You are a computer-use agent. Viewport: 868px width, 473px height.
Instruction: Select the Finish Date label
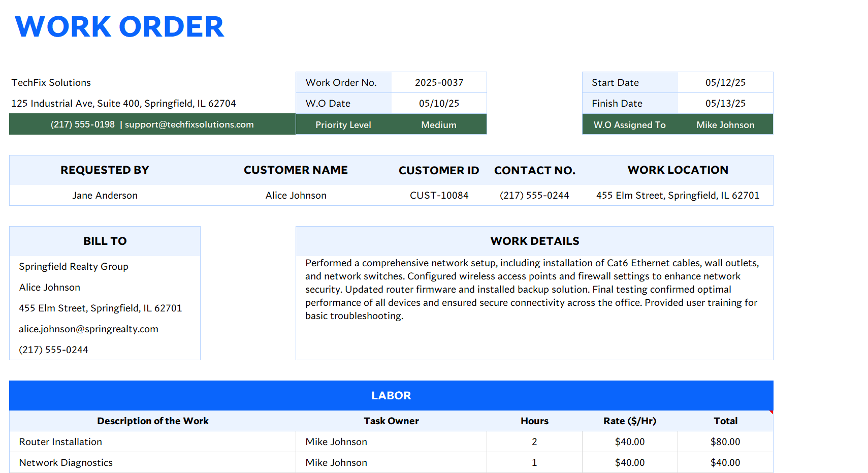(x=617, y=104)
